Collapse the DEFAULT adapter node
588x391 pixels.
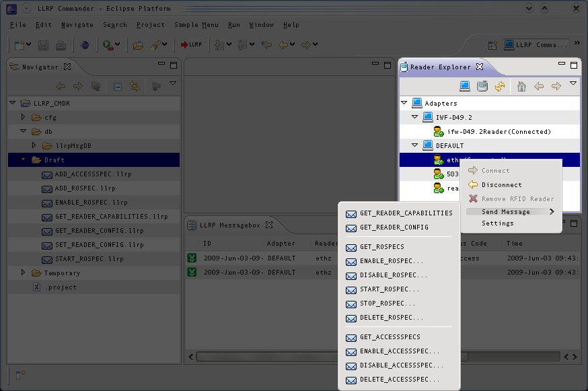pyautogui.click(x=414, y=145)
